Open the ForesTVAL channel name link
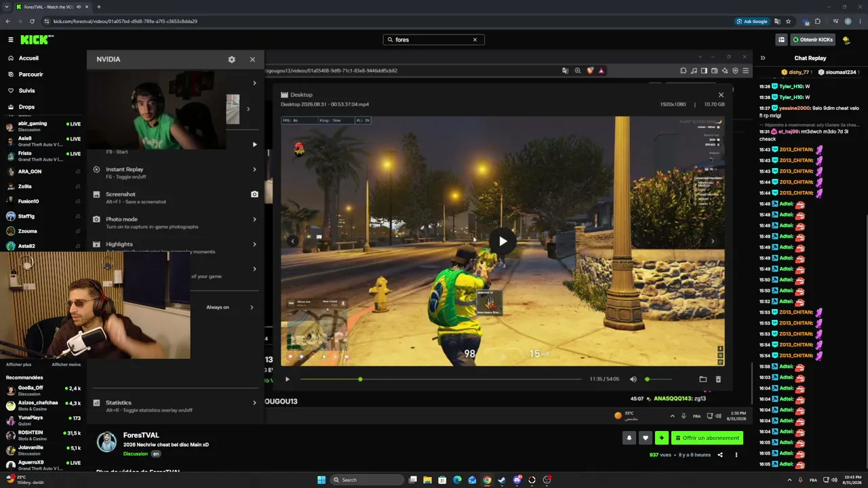The width and height of the screenshot is (868, 488). point(141,435)
